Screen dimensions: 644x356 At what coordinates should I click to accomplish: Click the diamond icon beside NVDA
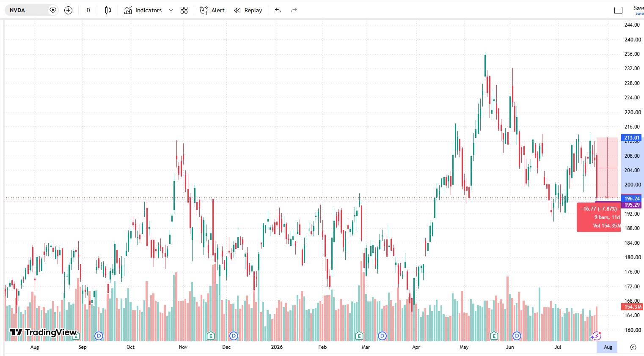tap(52, 10)
